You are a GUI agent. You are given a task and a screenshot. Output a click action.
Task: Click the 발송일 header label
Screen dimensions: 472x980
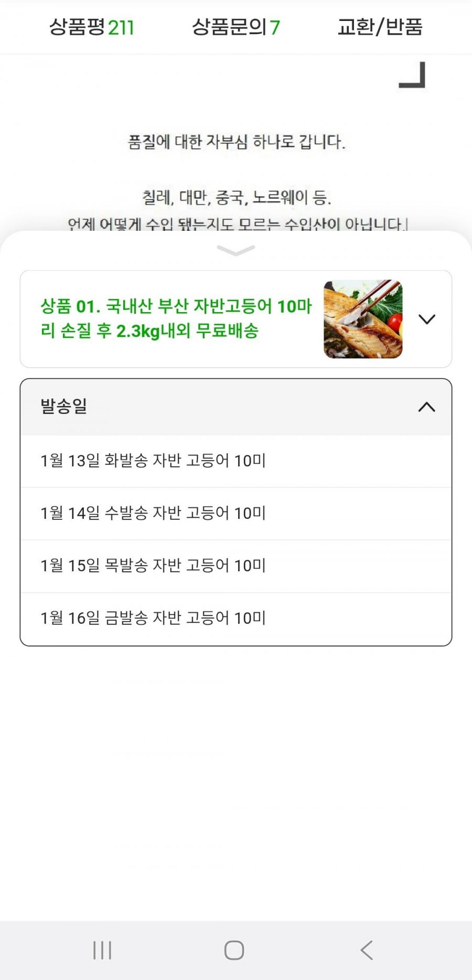coord(64,406)
